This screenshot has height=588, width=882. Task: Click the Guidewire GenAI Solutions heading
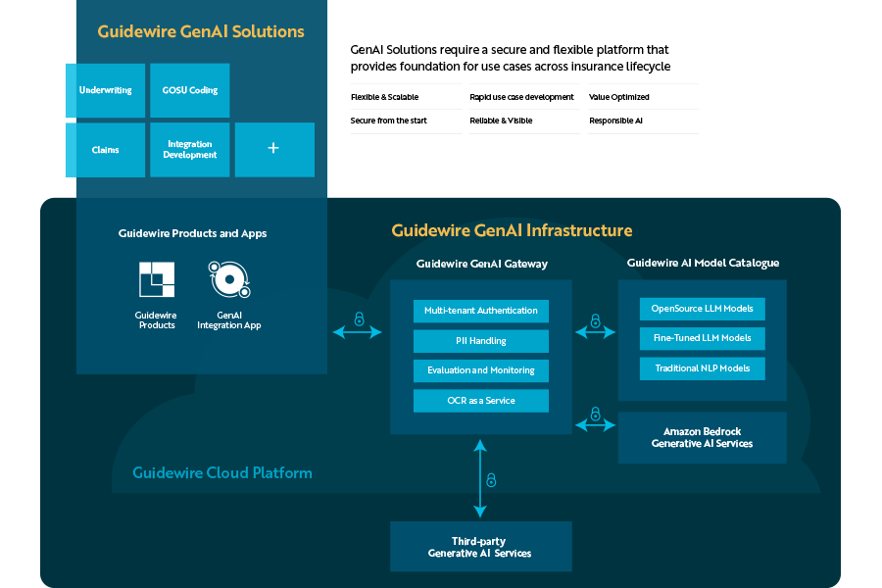click(201, 31)
